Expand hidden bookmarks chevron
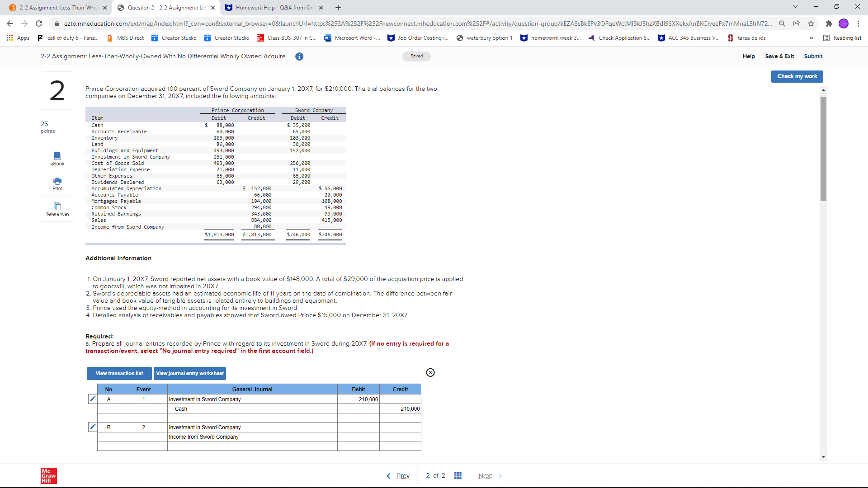This screenshot has height=488, width=868. click(811, 38)
